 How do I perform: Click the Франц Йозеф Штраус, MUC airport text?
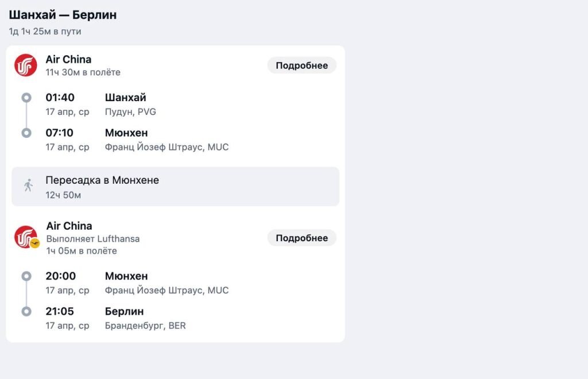click(x=167, y=147)
